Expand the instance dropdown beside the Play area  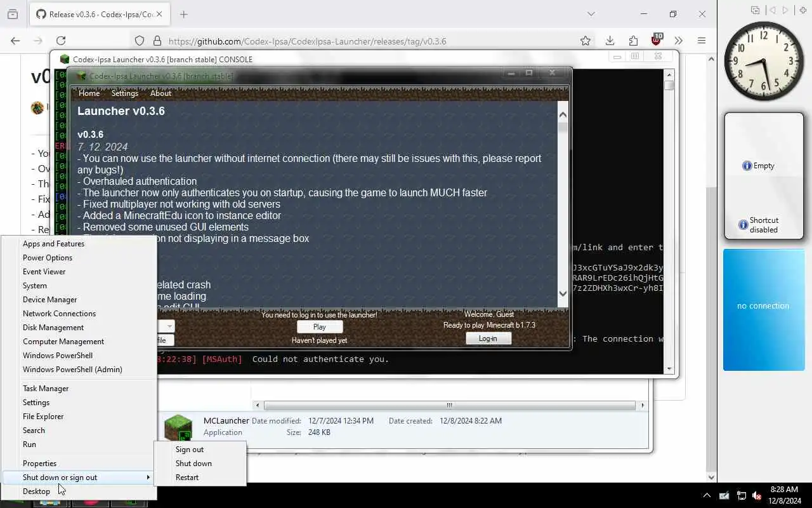(168, 326)
